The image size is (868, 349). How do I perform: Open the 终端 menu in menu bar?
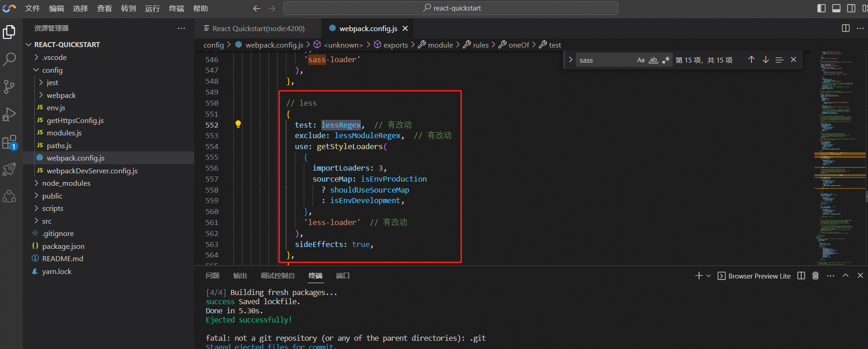[177, 8]
